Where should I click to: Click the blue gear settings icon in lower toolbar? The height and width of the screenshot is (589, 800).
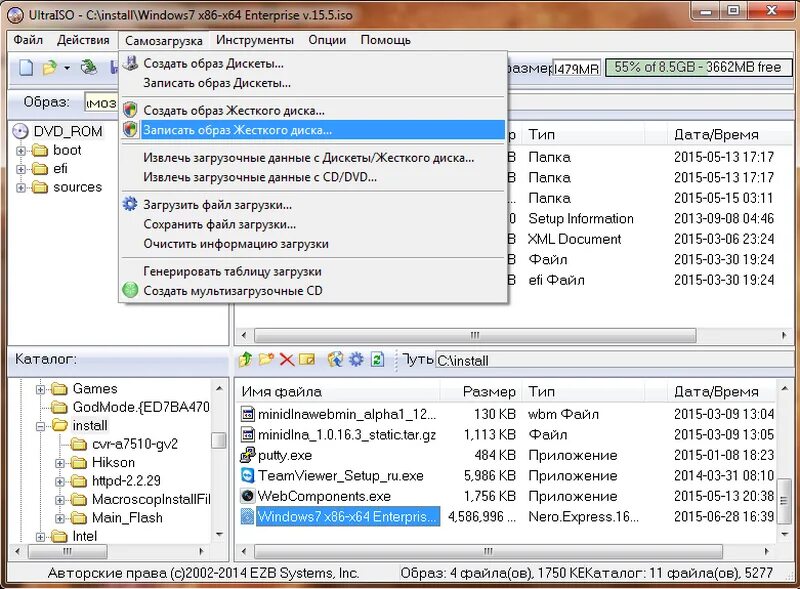356,359
